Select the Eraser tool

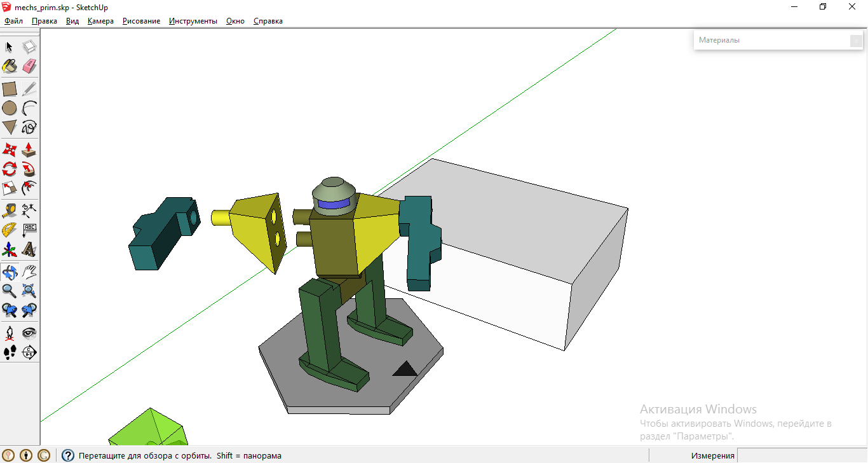29,66
